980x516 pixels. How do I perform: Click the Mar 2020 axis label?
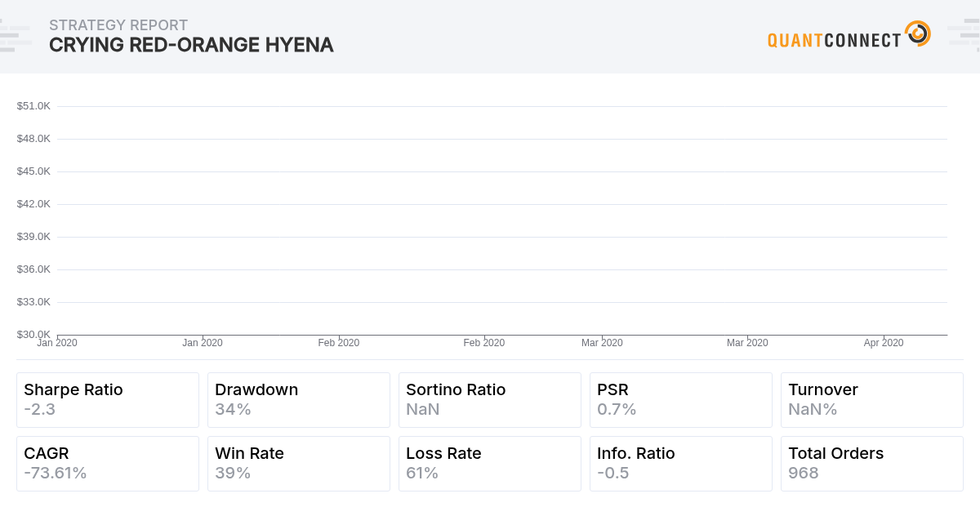pos(603,343)
